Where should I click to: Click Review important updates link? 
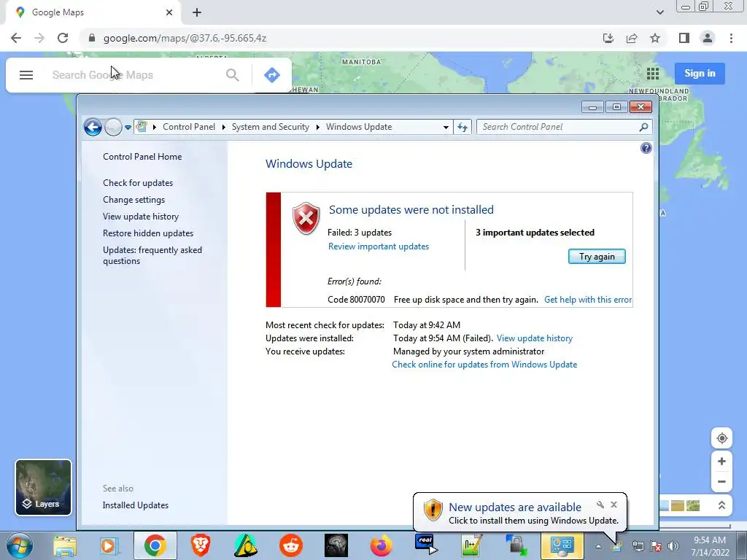379,246
